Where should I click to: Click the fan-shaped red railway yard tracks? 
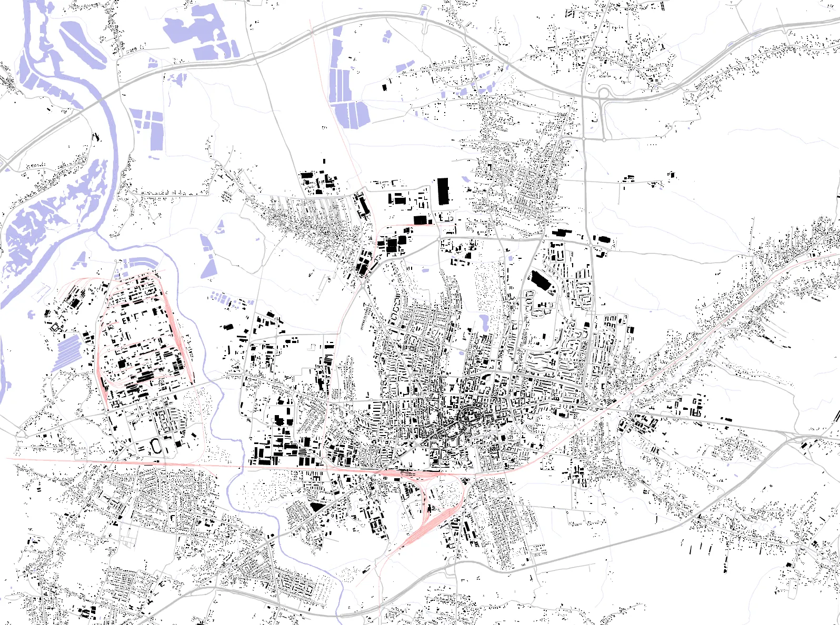coord(432,525)
